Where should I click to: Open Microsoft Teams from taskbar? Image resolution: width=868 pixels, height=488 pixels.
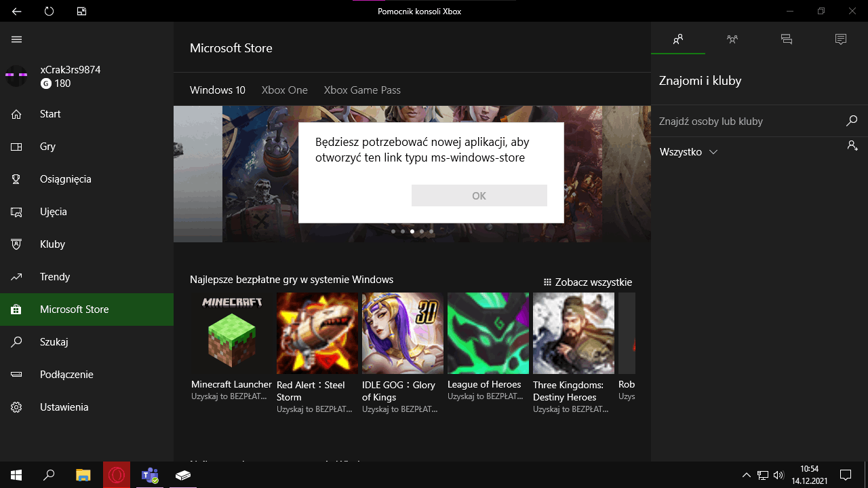click(x=149, y=475)
